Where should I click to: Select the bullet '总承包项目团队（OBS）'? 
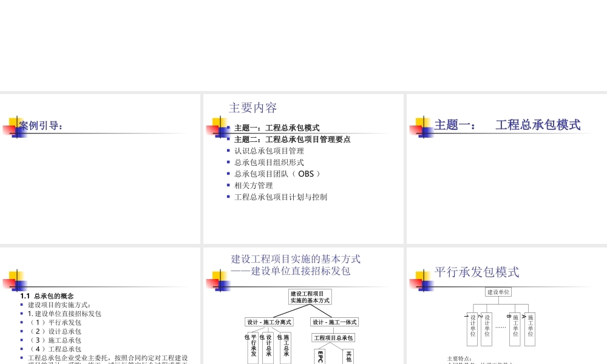coord(277,174)
